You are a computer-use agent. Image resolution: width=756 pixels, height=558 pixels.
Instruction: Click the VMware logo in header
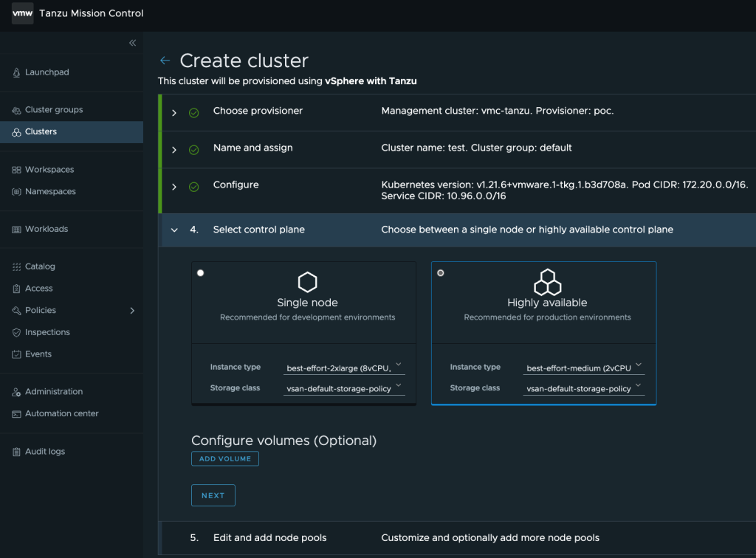point(22,13)
